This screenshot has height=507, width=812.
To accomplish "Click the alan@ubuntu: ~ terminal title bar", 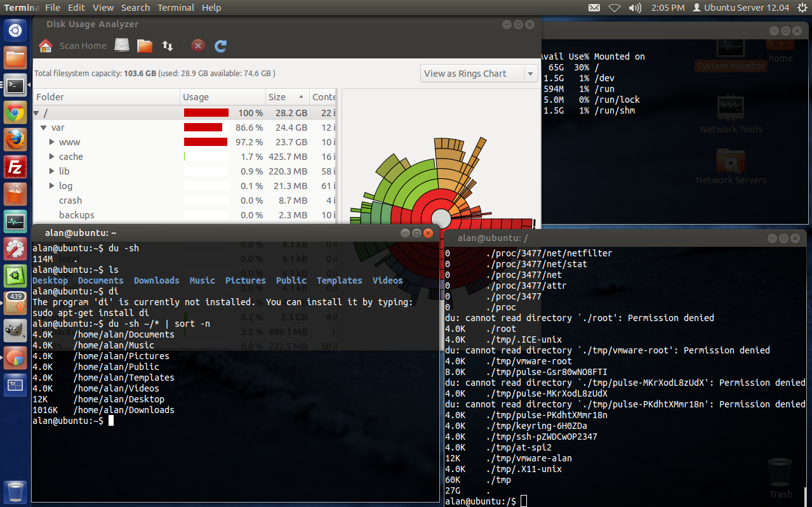I will tap(236, 233).
